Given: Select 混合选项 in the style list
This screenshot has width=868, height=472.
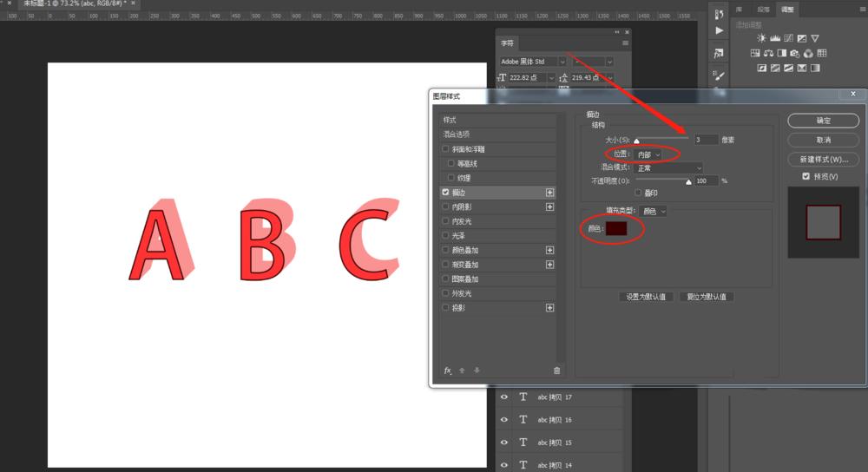Looking at the screenshot, I should [497, 134].
